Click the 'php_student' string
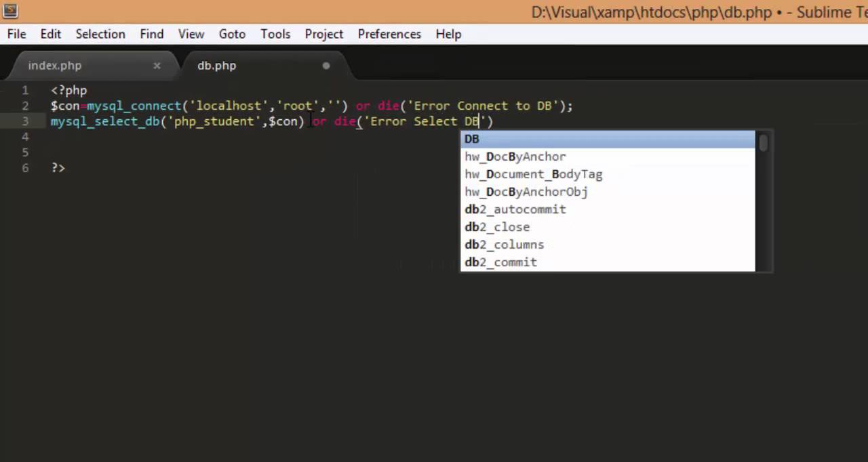 pos(214,121)
